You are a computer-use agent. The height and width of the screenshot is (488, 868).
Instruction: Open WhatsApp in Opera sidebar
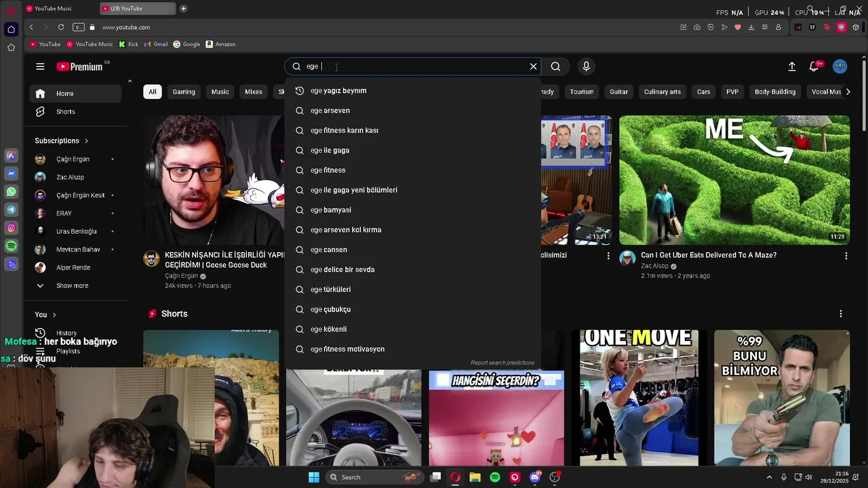pos(11,192)
